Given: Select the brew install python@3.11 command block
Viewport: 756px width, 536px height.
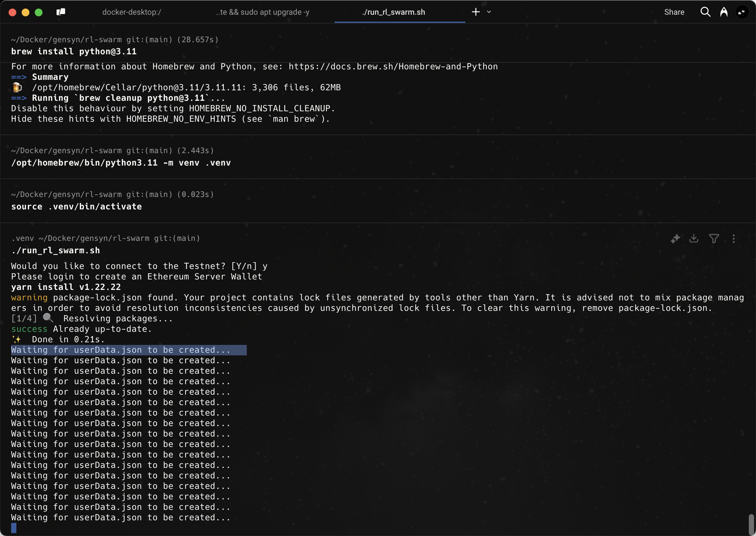Looking at the screenshot, I should pyautogui.click(x=74, y=51).
